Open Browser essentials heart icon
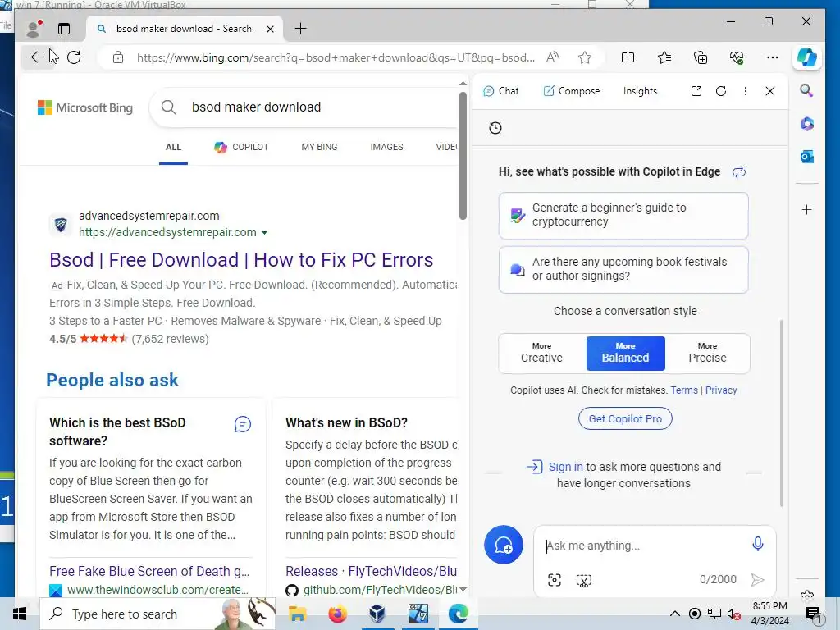Image resolution: width=840 pixels, height=630 pixels. pos(737,57)
